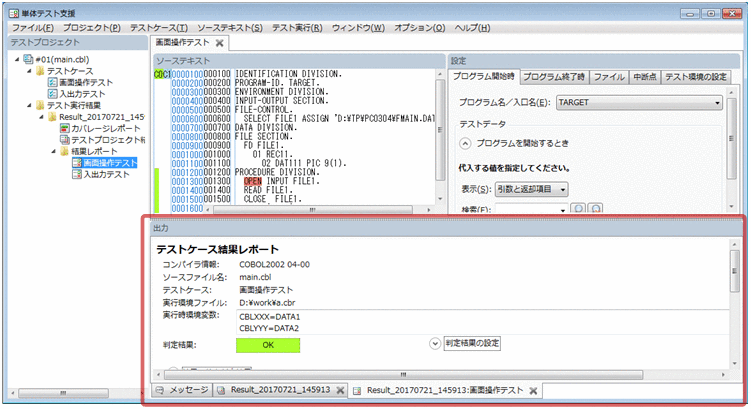Open the プロジェクト(P) menu

pyautogui.click(x=91, y=28)
